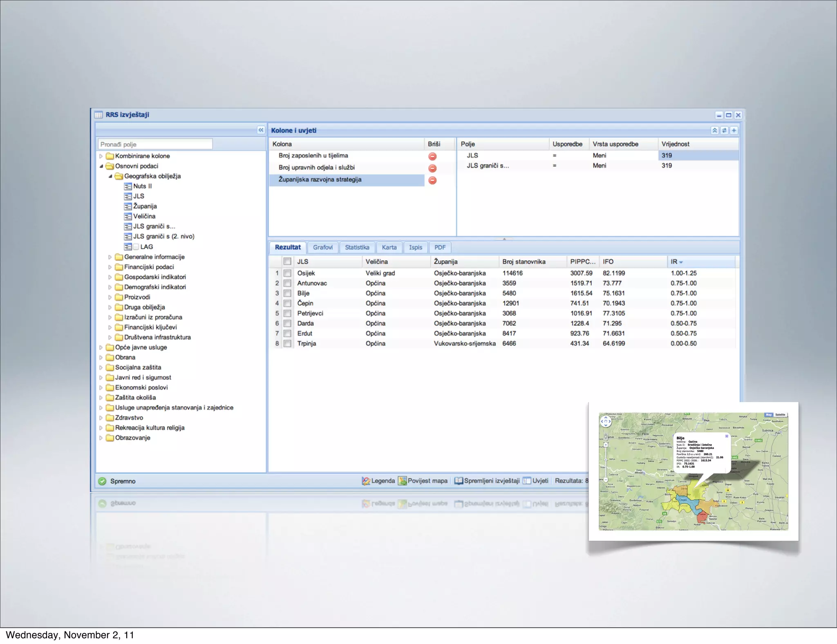Collapse the Geografska obilježja folder
Screen dimensions: 837x644
tap(110, 176)
